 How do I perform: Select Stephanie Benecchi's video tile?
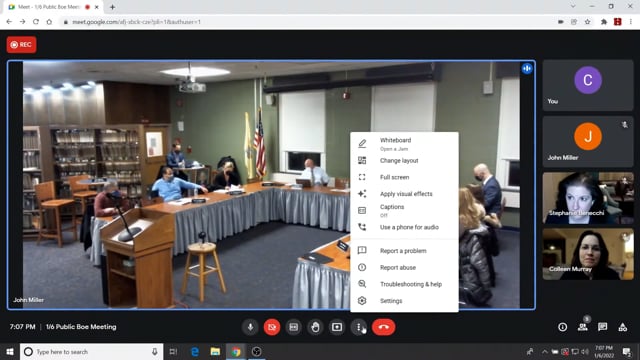588,198
